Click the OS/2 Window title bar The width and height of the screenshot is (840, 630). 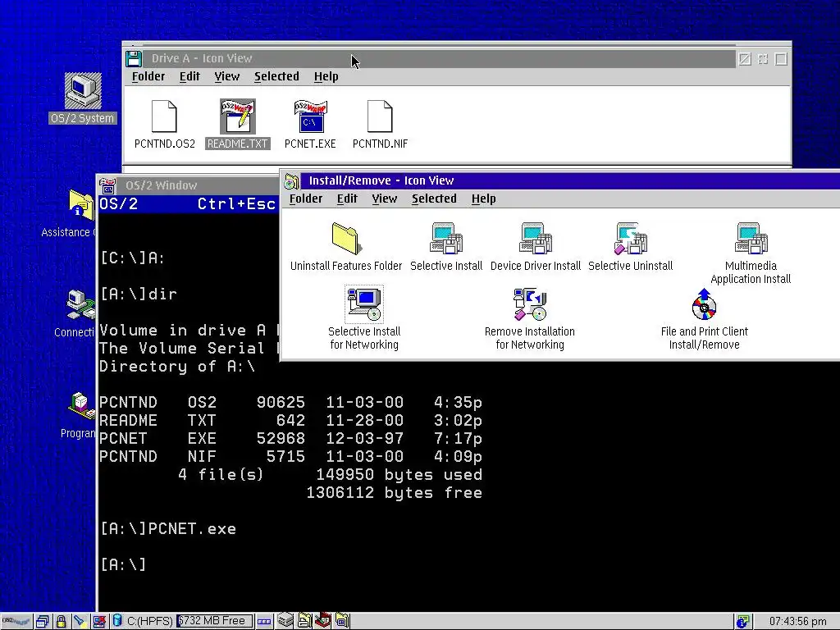coord(197,185)
